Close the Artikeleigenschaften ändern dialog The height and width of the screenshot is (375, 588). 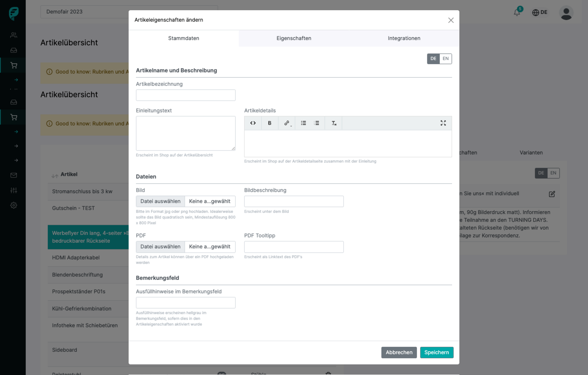point(451,20)
